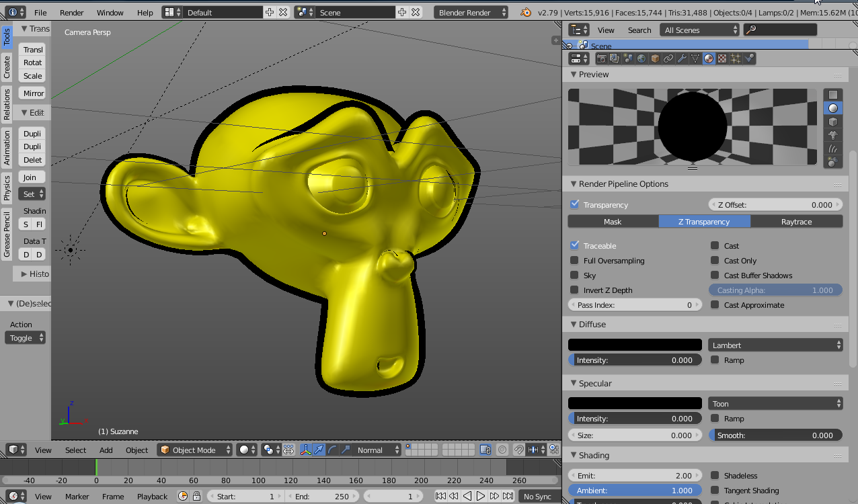This screenshot has height=504, width=858.
Task: Open the Particles properties sparkle icon
Action: (x=736, y=58)
